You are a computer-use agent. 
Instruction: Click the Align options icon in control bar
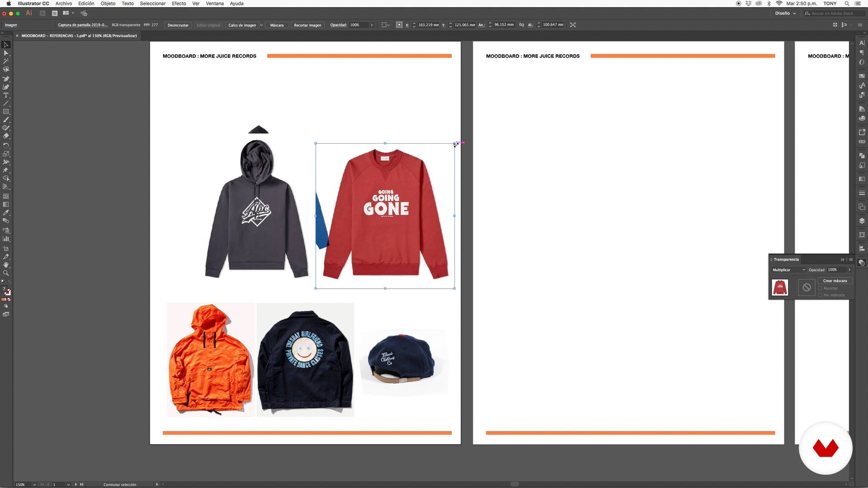point(385,25)
